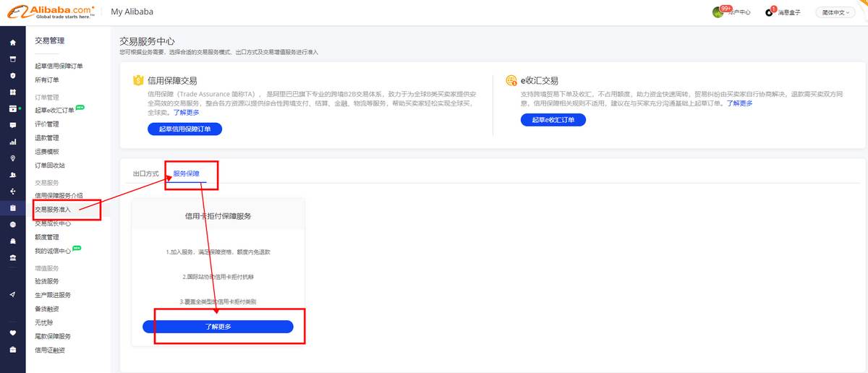Open 起草信用保障订单 in the left menu
868x373 pixels.
pyautogui.click(x=59, y=66)
